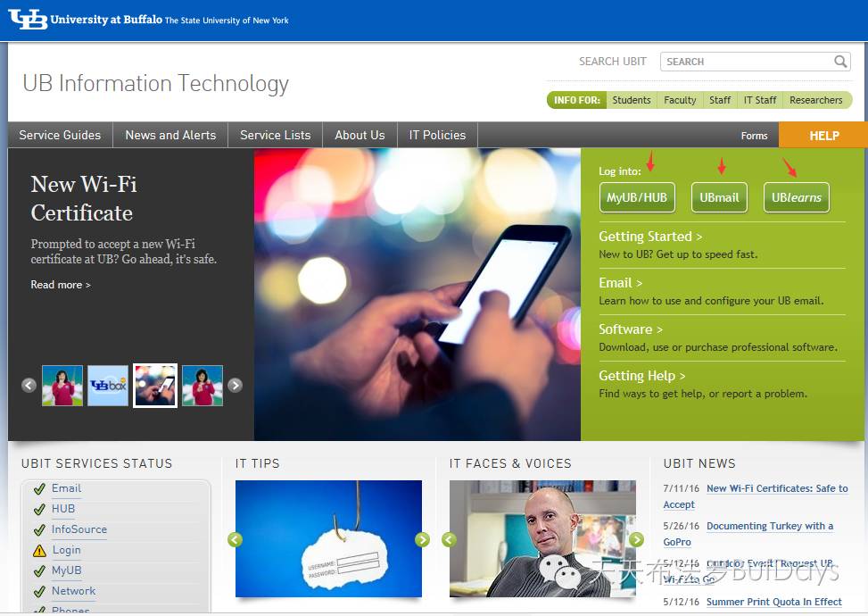Click previous arrow on IT Tips image
This screenshot has height=616, width=868.
click(236, 539)
